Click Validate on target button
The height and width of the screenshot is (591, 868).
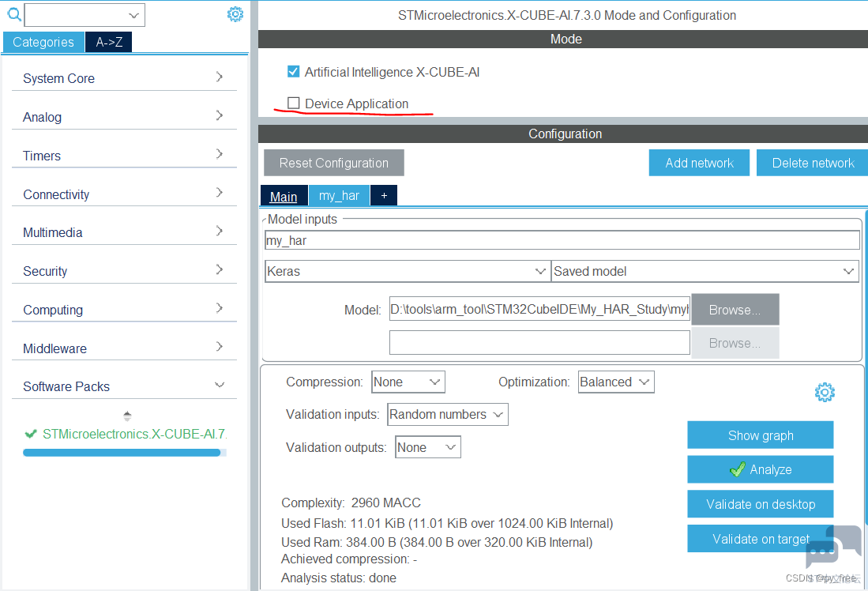761,539
